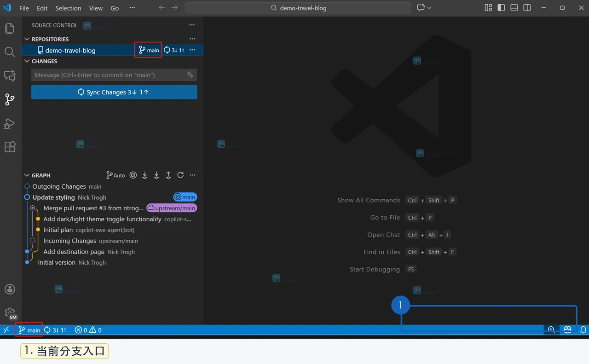Open chat dropdown arrow in title bar
This screenshot has width=589, height=364.
pos(429,8)
